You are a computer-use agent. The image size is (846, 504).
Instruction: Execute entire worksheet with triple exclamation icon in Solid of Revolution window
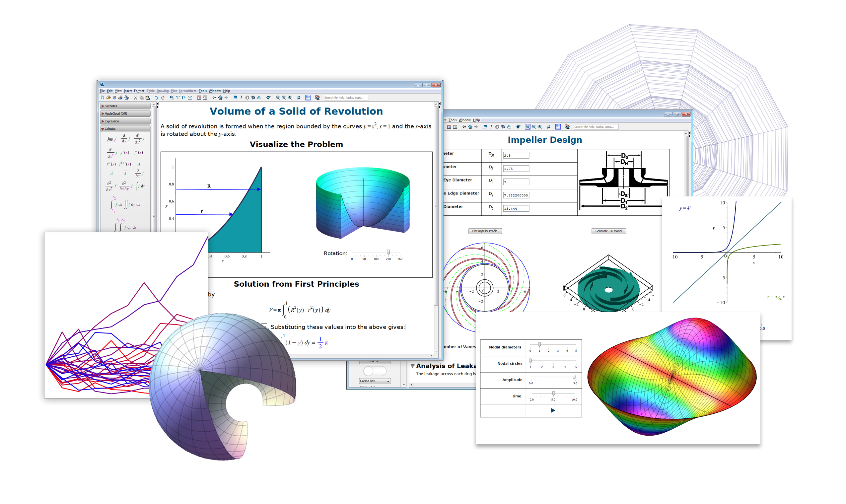(235, 98)
